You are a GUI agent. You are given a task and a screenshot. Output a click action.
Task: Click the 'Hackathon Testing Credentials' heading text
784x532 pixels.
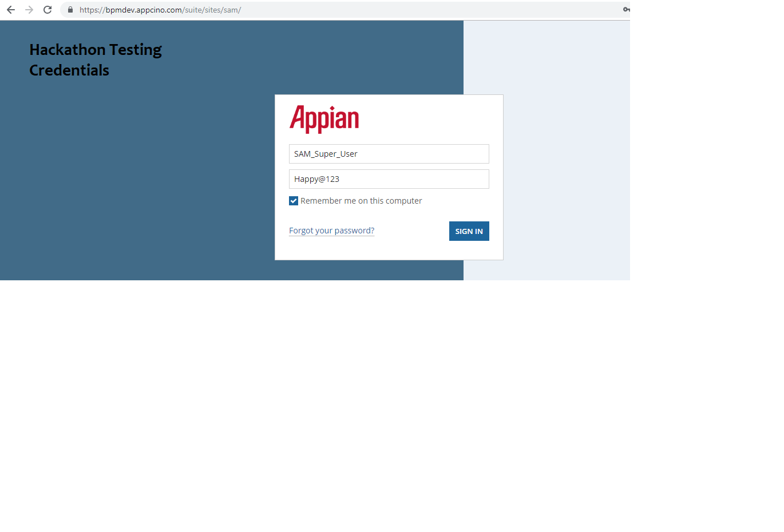(96, 59)
